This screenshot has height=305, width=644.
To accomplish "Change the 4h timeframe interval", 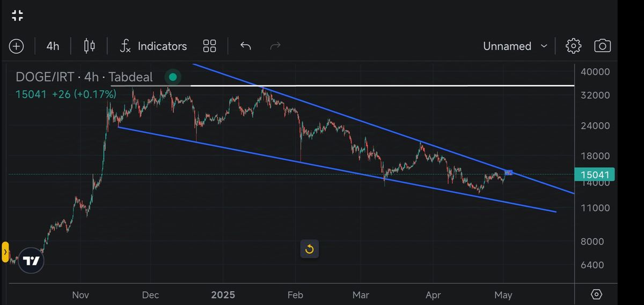I will click(x=53, y=46).
